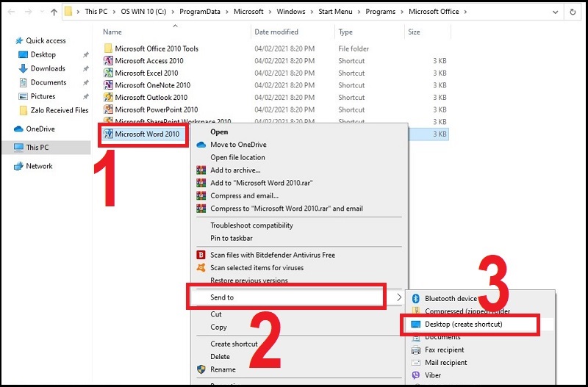Viewport: 588px width, 387px height.
Task: Expand chevron after Microsoft Office breadcrumb
Action: point(465,12)
